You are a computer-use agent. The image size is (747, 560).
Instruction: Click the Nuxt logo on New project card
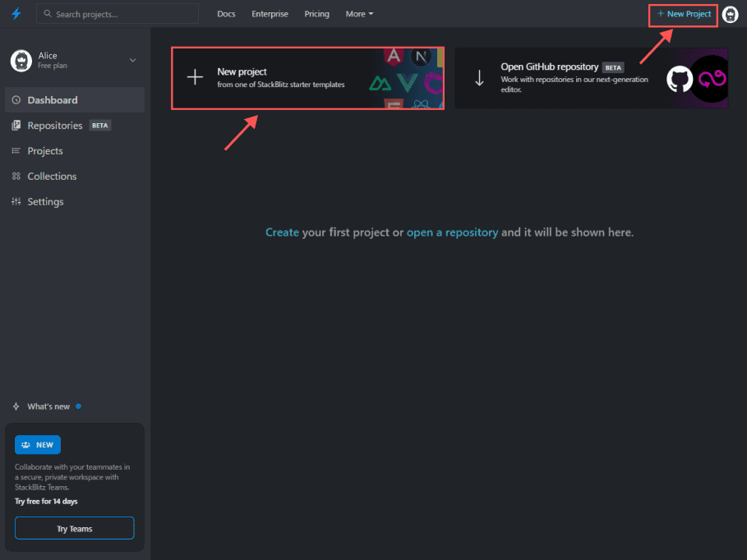[x=380, y=84]
